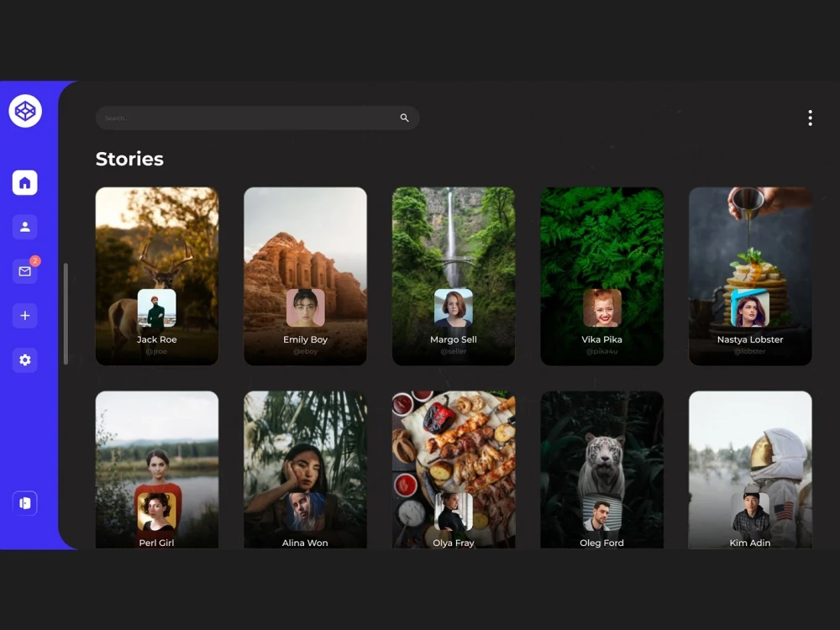The image size is (840, 630).
Task: Open Kim Adin's astronaut story
Action: pyautogui.click(x=750, y=470)
